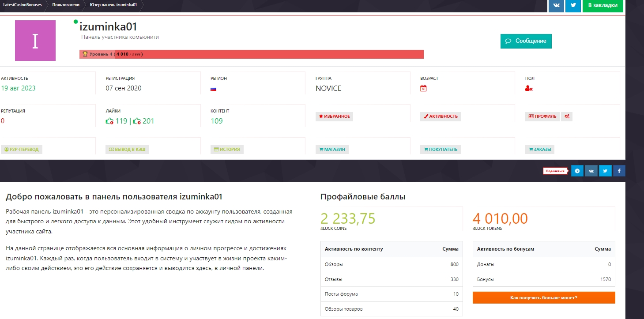Open Избранное favorites section

[x=334, y=116]
